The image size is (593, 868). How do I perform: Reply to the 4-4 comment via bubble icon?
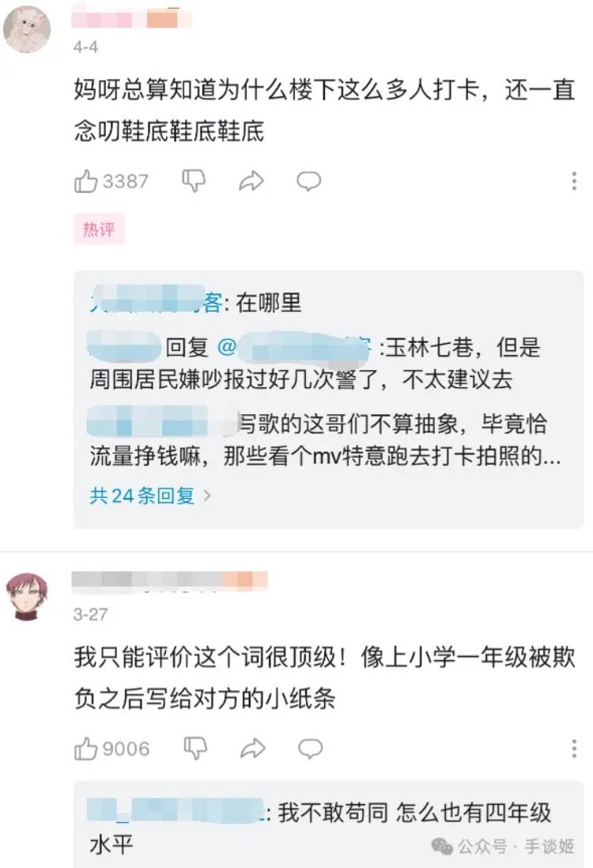pyautogui.click(x=308, y=181)
